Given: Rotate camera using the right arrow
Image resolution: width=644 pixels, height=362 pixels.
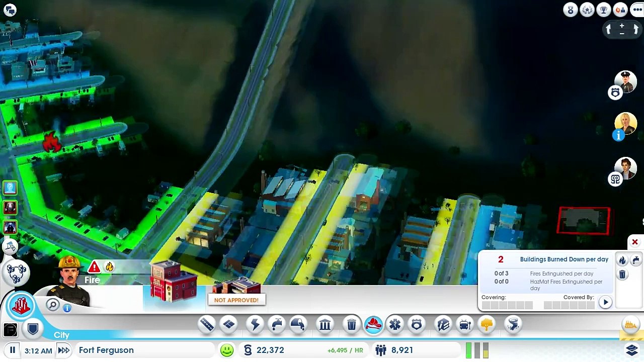Looking at the screenshot, I should coord(635,30).
